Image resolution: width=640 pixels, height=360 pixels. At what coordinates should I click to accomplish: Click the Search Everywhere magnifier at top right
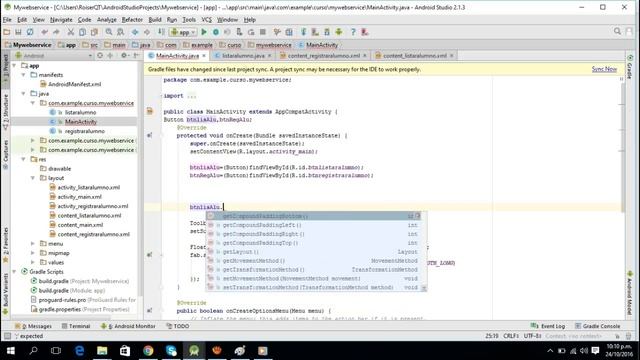(x=618, y=31)
